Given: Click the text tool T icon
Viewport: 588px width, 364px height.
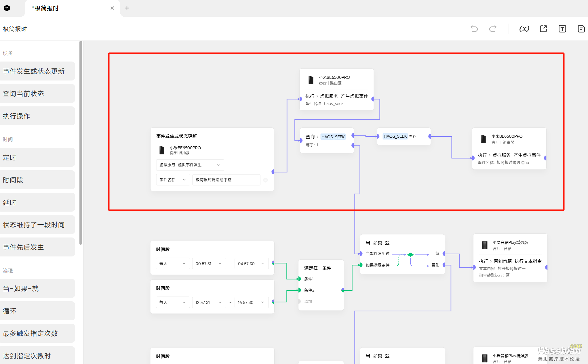Looking at the screenshot, I should click(x=562, y=29).
